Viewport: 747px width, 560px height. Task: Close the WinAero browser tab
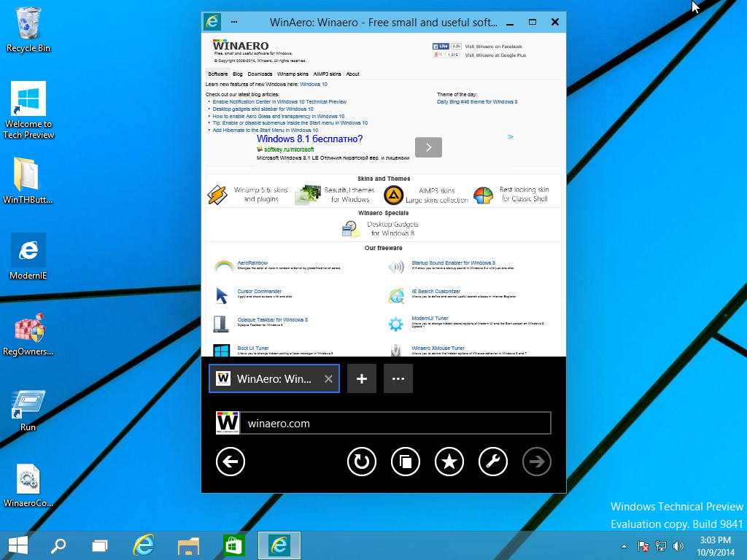point(328,378)
